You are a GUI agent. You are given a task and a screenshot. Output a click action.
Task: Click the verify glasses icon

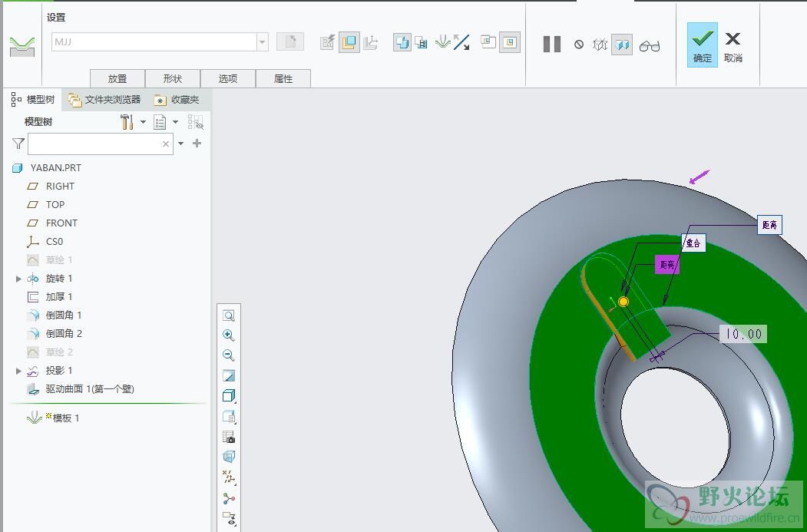650,46
